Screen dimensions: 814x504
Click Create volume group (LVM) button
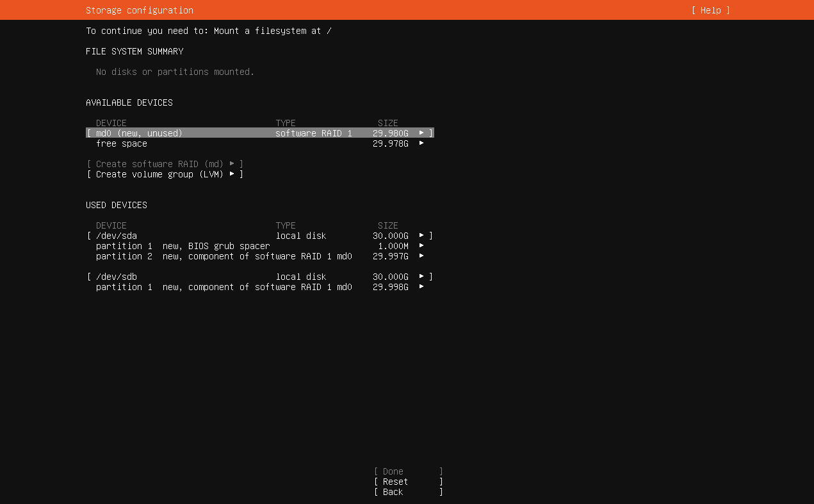click(159, 174)
